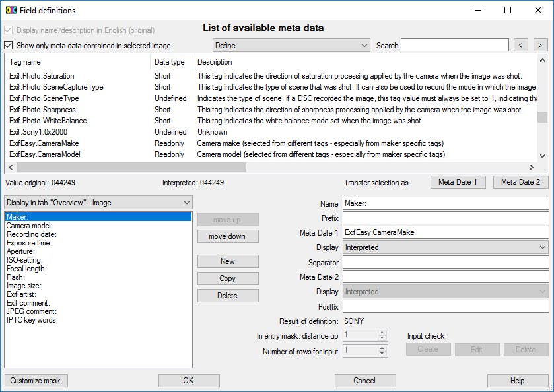Select 'IPTC key words:' list entry
Image resolution: width=554 pixels, height=392 pixels.
click(x=32, y=320)
